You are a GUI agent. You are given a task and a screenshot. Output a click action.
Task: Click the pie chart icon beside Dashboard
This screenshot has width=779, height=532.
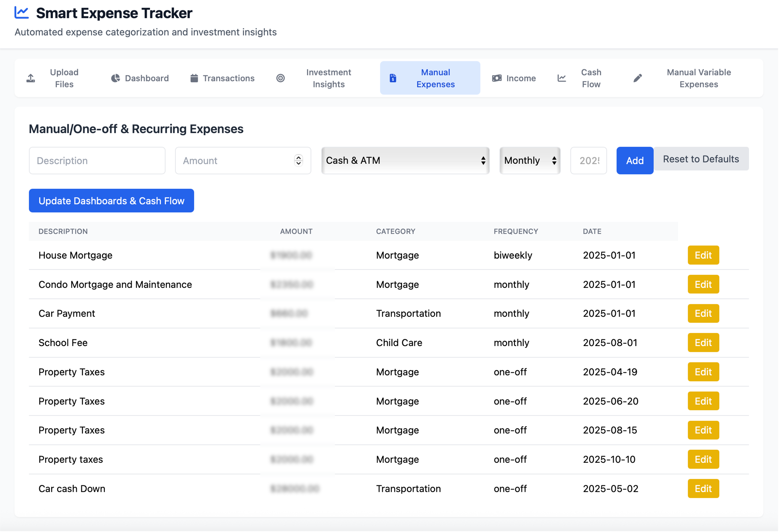click(115, 78)
